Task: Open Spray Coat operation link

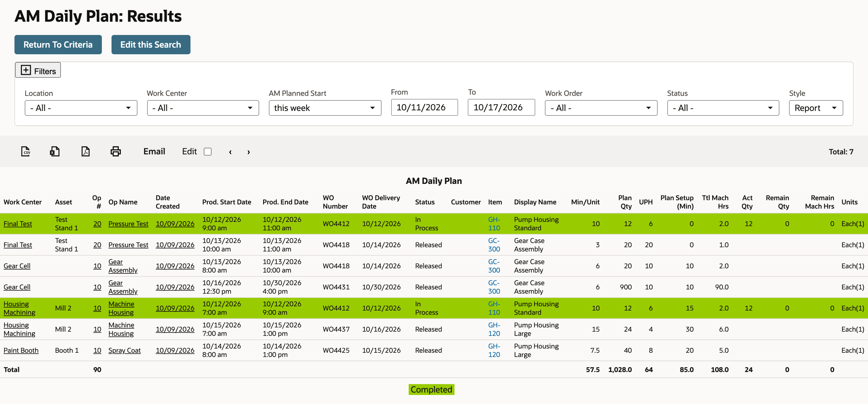Action: [124, 350]
